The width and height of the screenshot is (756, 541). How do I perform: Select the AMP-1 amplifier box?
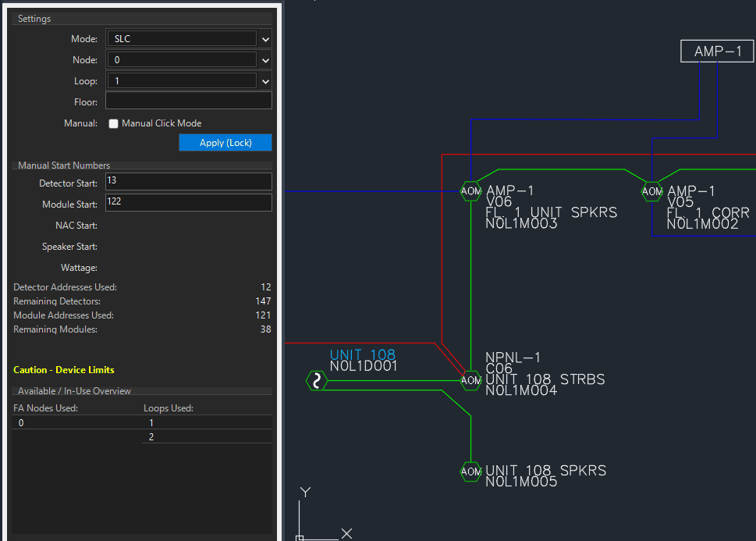click(718, 52)
